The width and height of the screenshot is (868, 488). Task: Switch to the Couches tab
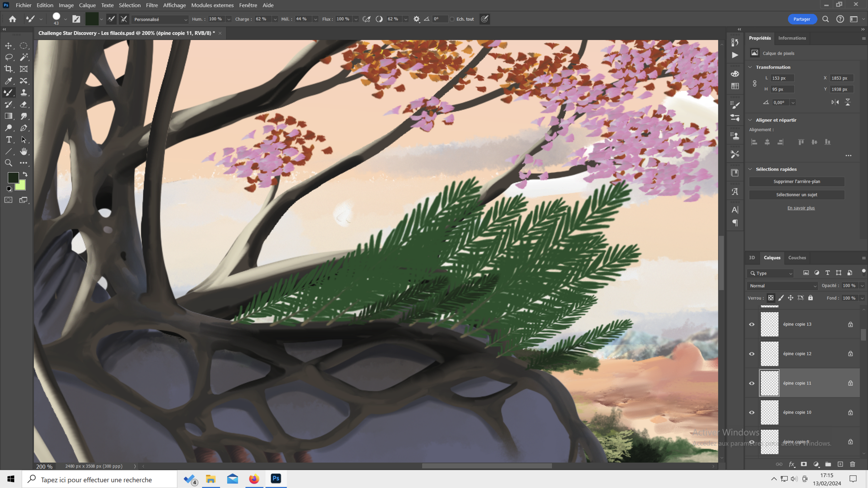click(797, 258)
